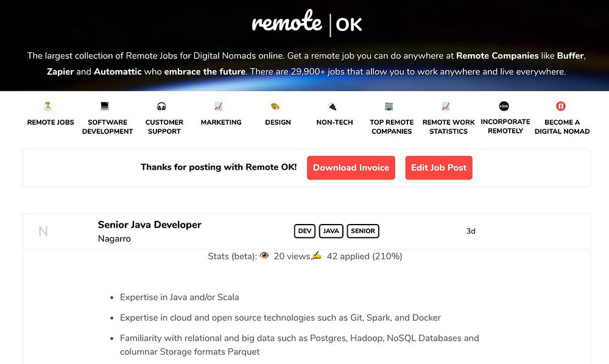Open the Incorporate Remotely link
This screenshot has width=609, height=364.
click(505, 126)
